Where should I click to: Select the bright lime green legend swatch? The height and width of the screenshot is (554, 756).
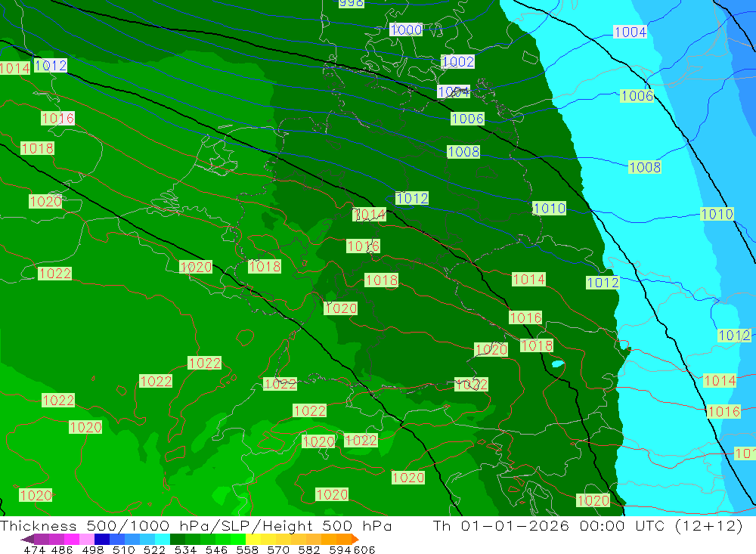click(x=238, y=540)
